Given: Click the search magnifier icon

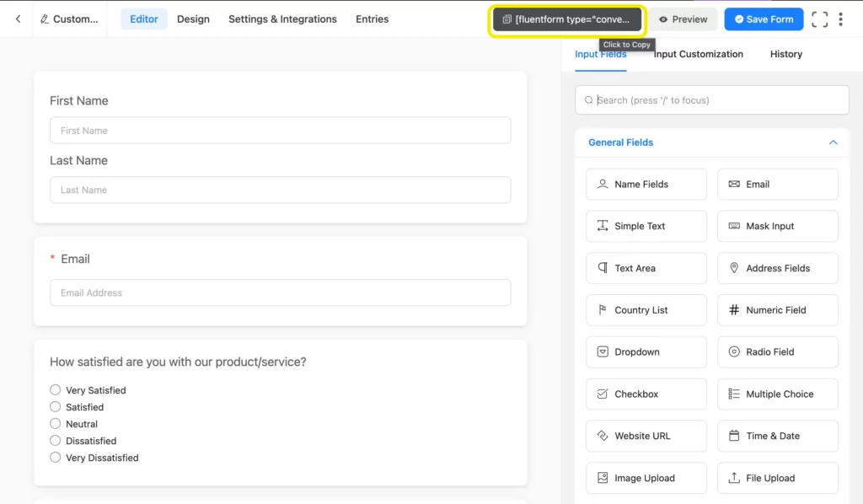Looking at the screenshot, I should coord(588,100).
